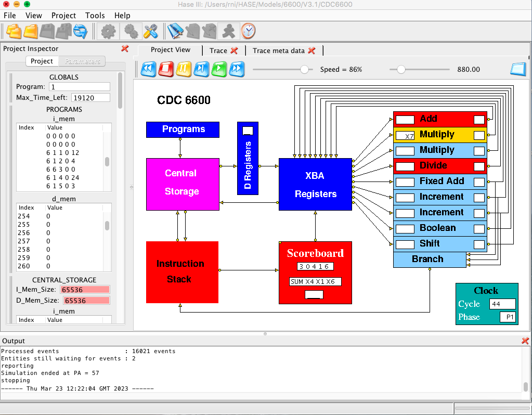Step the animation forward one event
Image resolution: width=532 pixels, height=415 pixels.
click(x=201, y=69)
